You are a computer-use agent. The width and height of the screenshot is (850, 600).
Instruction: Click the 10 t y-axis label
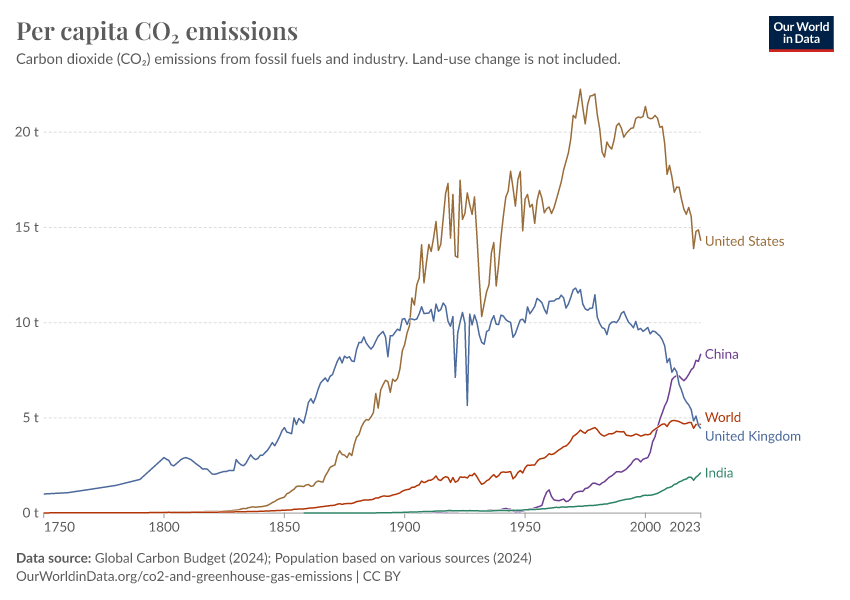click(x=27, y=322)
